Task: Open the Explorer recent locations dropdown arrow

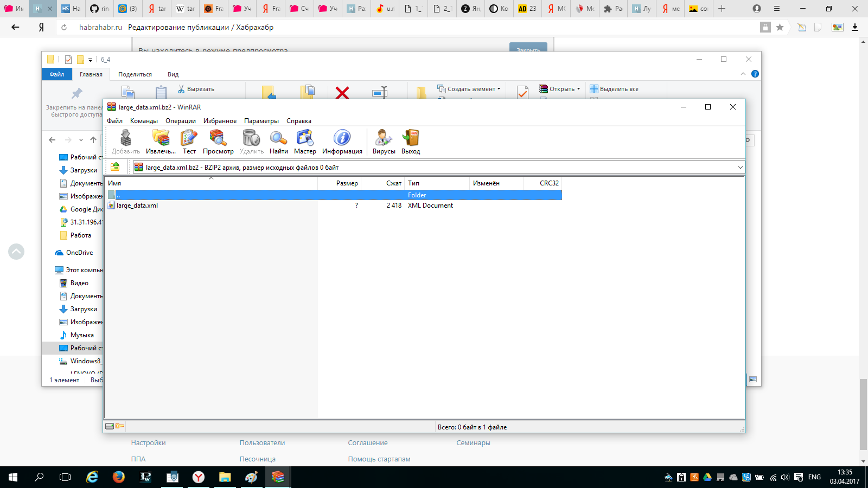Action: (81, 140)
